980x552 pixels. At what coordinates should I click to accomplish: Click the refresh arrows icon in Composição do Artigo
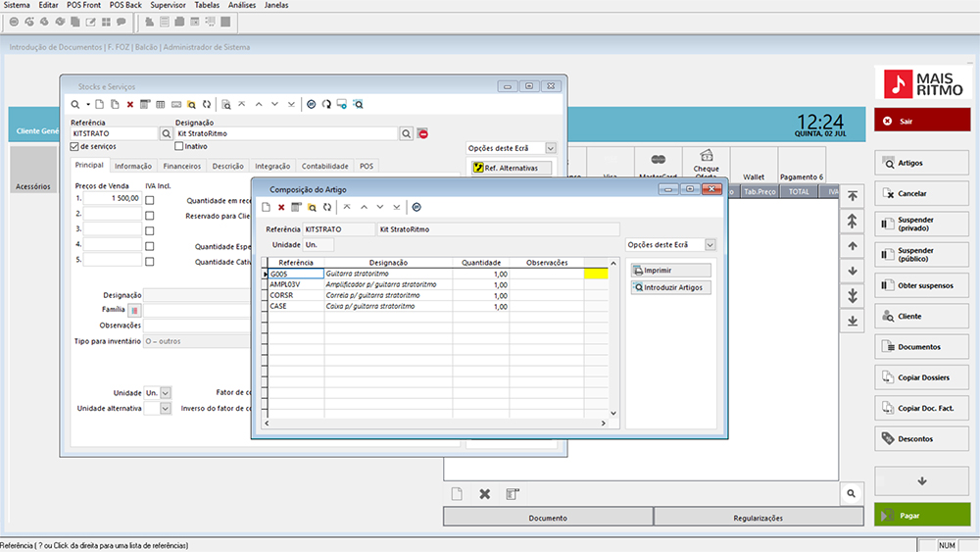click(327, 207)
